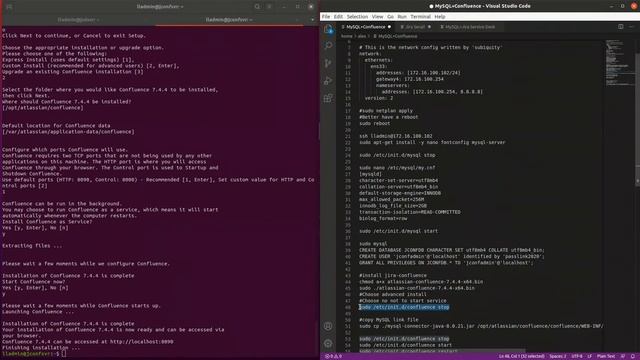640x360 pixels.
Task: Open the Extensions view in VS Code
Action: coord(328,98)
